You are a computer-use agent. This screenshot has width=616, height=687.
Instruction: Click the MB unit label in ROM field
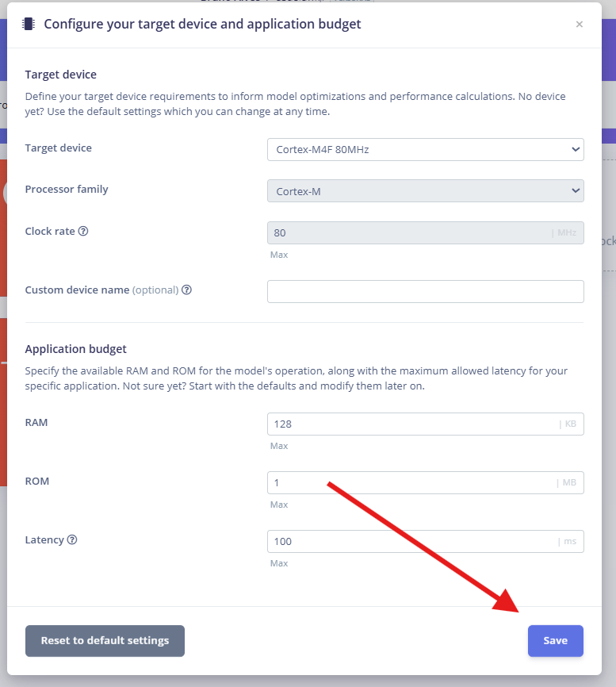(x=568, y=482)
